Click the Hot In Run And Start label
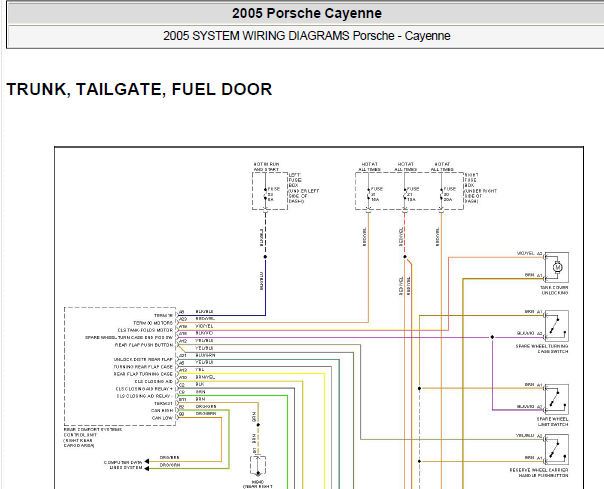This screenshot has width=604, height=489. 267,166
